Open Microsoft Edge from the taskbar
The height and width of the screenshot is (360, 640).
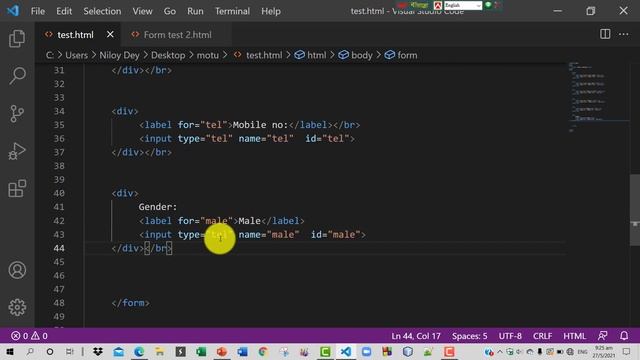[139, 351]
